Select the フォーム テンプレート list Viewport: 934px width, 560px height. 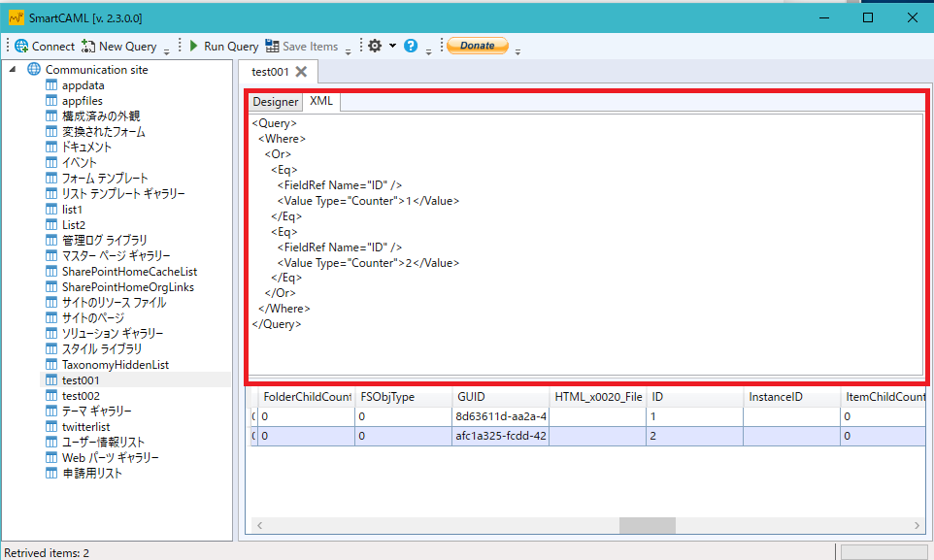[x=105, y=179]
